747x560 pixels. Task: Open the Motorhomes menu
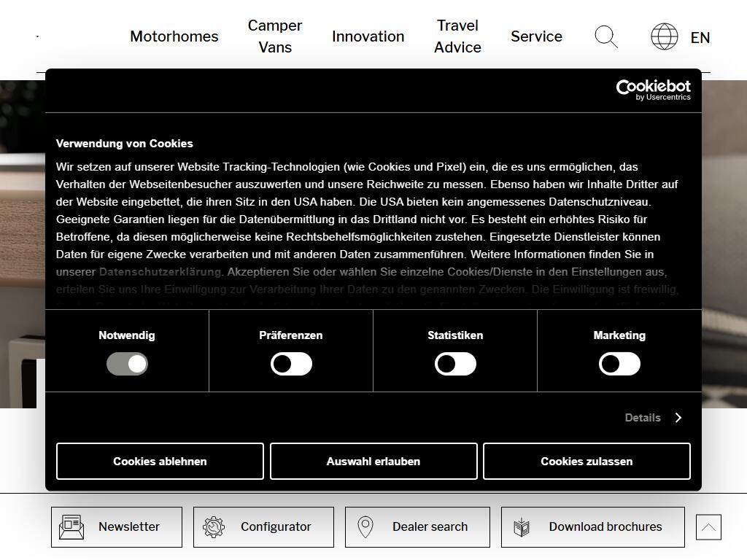[174, 36]
